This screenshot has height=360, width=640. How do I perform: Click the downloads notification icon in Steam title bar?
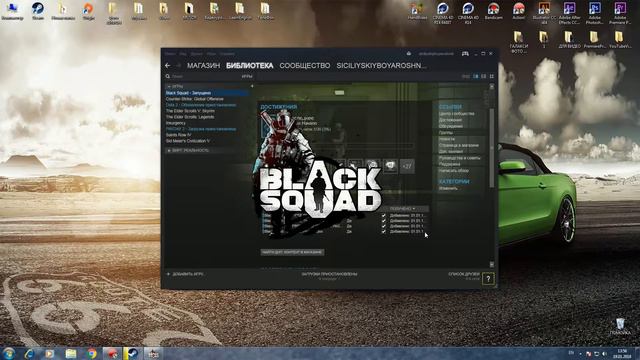(409, 53)
